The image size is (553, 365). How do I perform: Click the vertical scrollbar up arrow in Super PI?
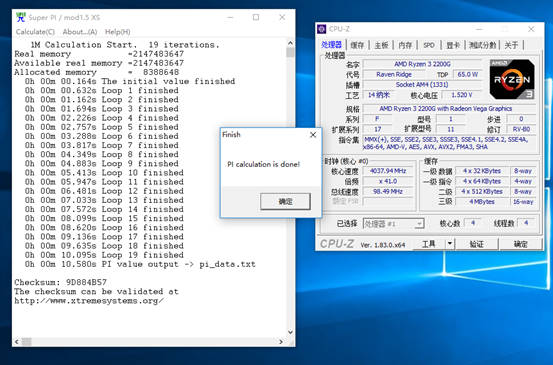point(290,43)
